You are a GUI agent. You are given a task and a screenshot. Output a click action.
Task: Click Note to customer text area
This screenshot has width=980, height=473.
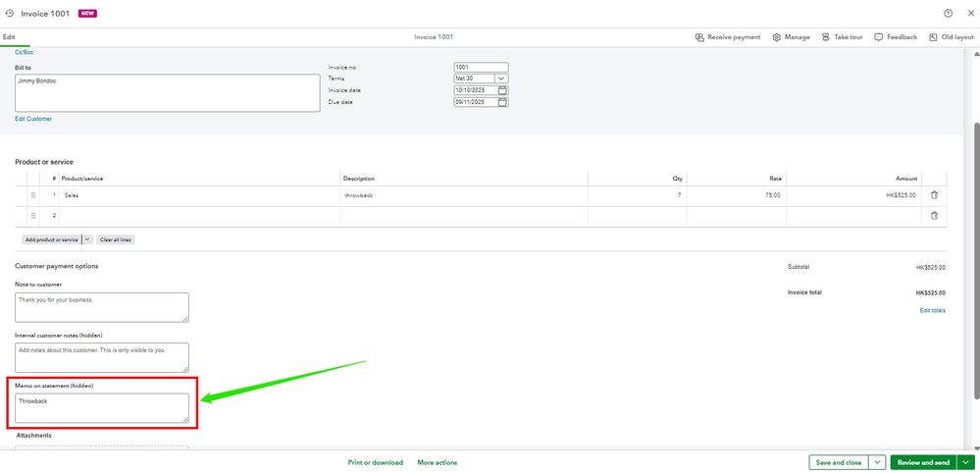tap(102, 307)
